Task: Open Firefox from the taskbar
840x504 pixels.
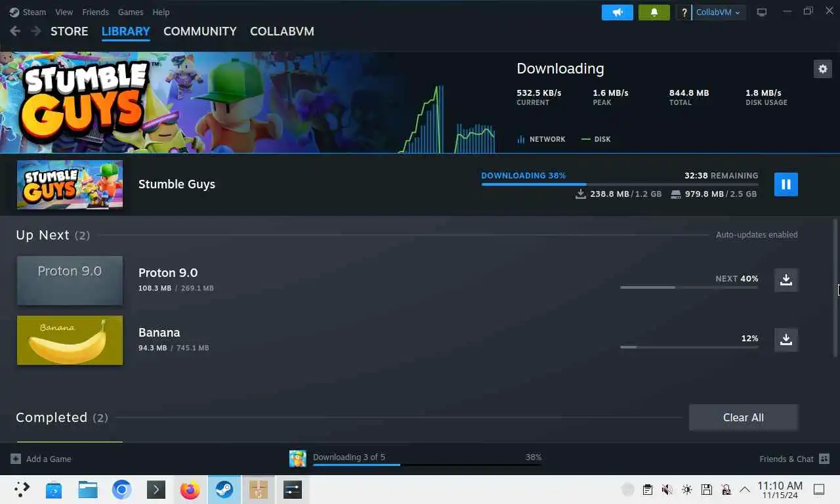Action: click(x=190, y=490)
